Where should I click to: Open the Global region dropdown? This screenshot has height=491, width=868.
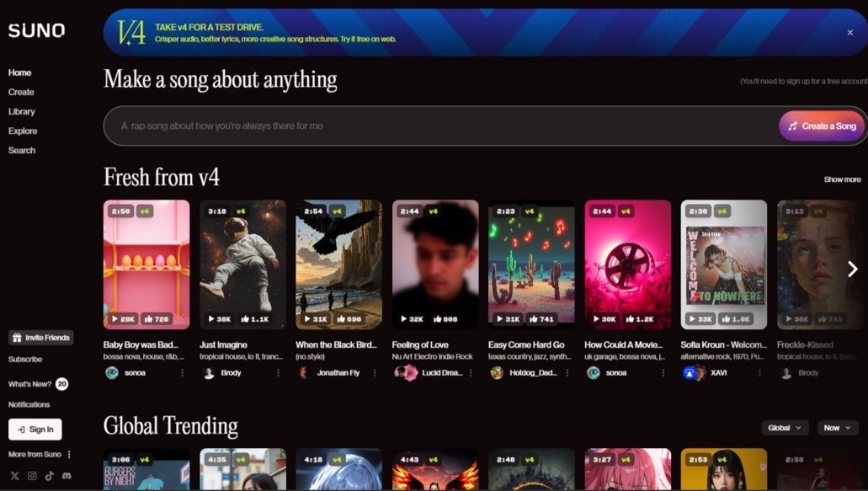(x=785, y=428)
